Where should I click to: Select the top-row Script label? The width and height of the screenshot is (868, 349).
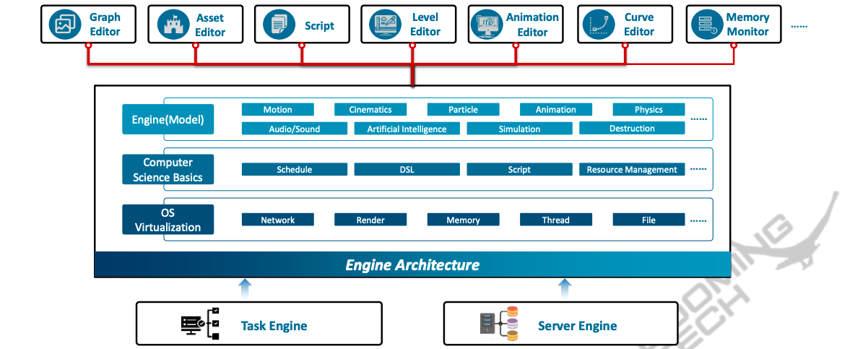click(319, 25)
